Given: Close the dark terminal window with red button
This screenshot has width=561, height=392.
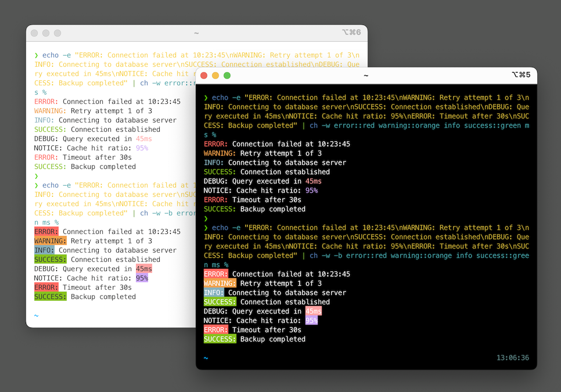Looking at the screenshot, I should pyautogui.click(x=204, y=75).
